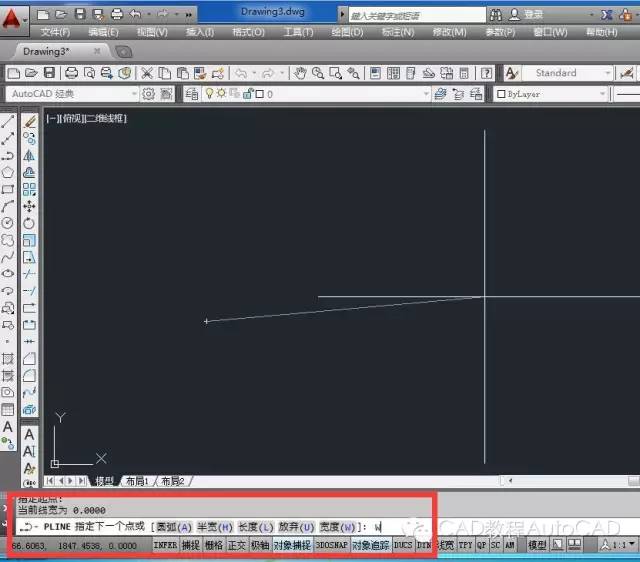Select the Offset modify tool

point(29,172)
